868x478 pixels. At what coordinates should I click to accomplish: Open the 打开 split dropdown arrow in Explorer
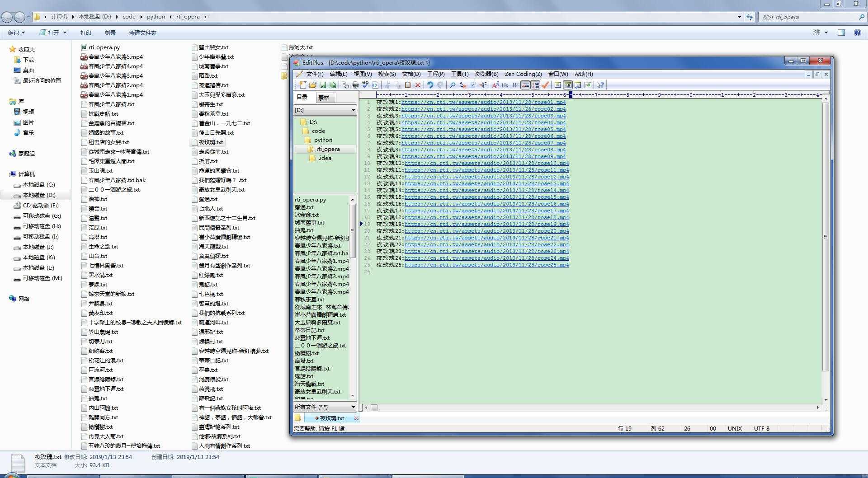click(65, 33)
